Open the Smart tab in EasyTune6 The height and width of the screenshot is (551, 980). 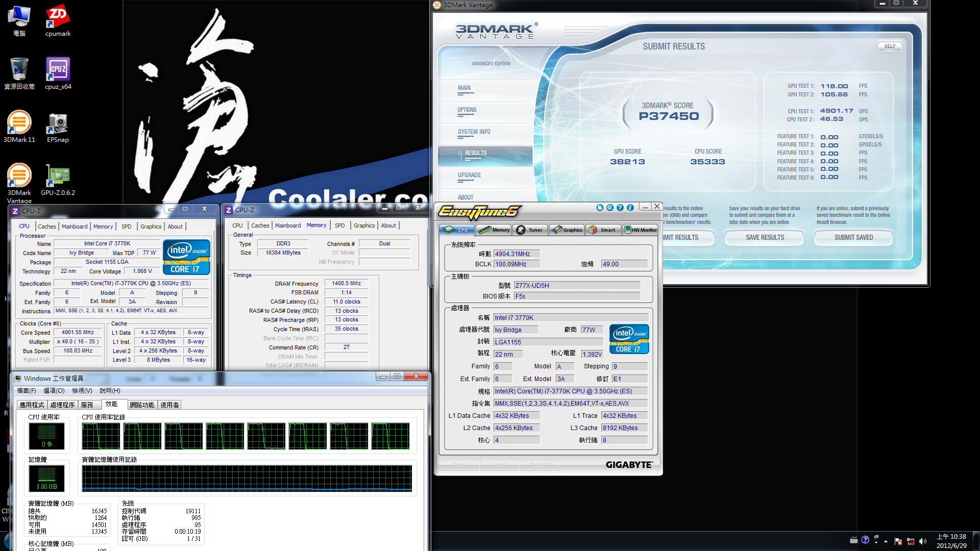pos(603,230)
